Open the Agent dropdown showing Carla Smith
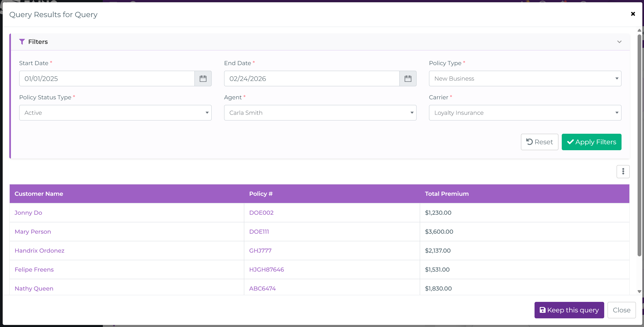Image resolution: width=644 pixels, height=327 pixels. (x=412, y=113)
